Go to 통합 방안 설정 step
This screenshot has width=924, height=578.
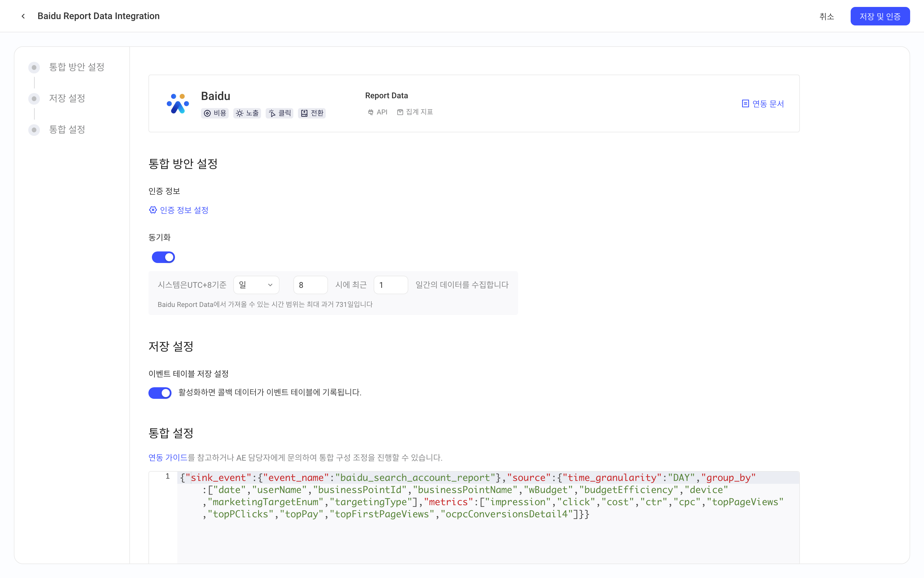pyautogui.click(x=77, y=67)
